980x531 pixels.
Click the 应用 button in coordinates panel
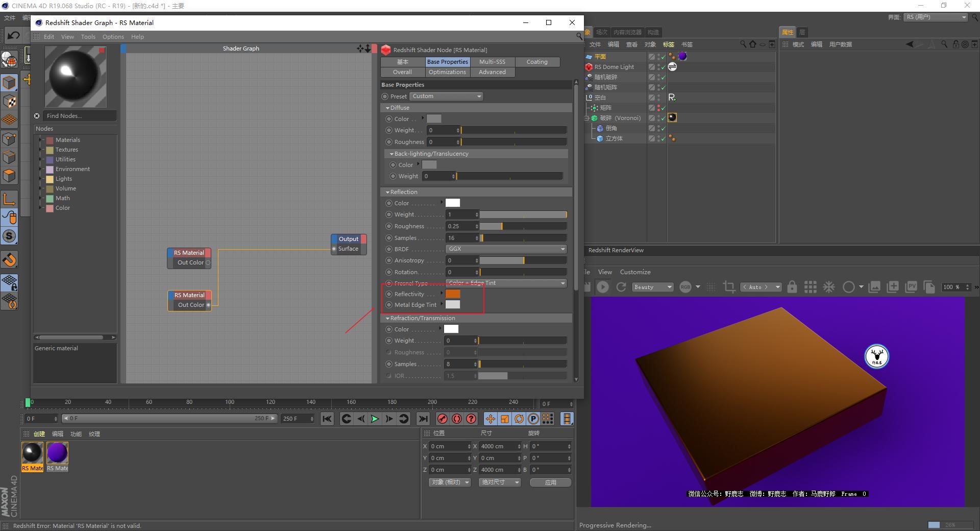pyautogui.click(x=550, y=482)
